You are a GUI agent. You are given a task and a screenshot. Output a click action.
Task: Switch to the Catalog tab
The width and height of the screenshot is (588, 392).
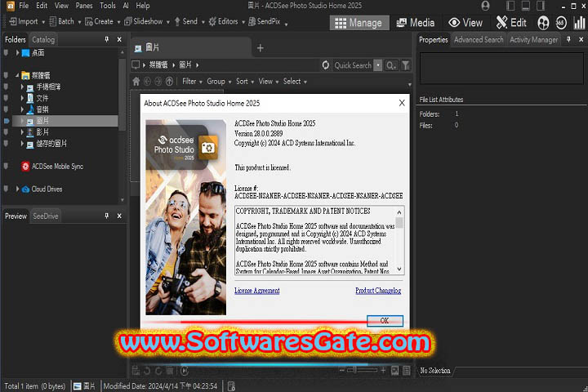[43, 39]
